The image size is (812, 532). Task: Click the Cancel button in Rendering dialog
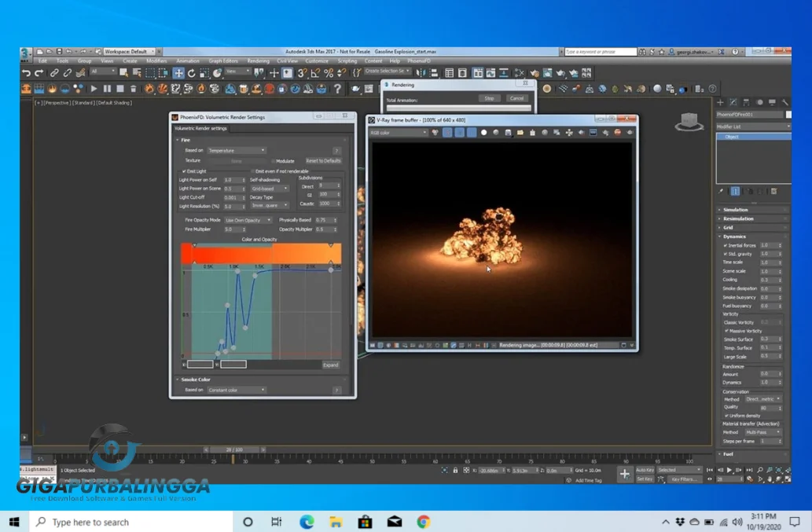[516, 98]
